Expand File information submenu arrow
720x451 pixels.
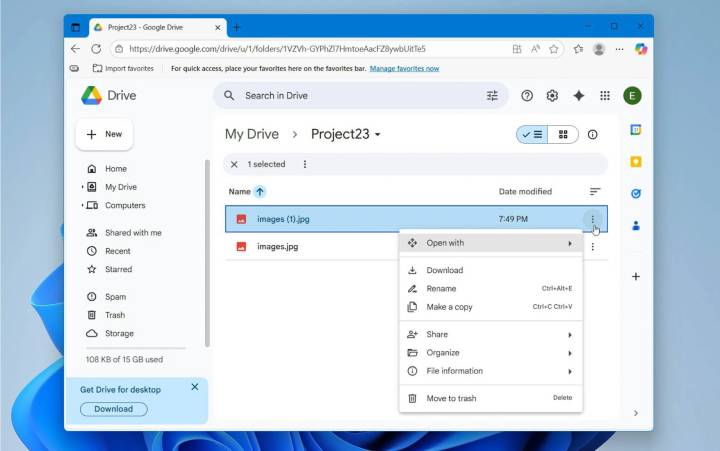click(x=570, y=371)
